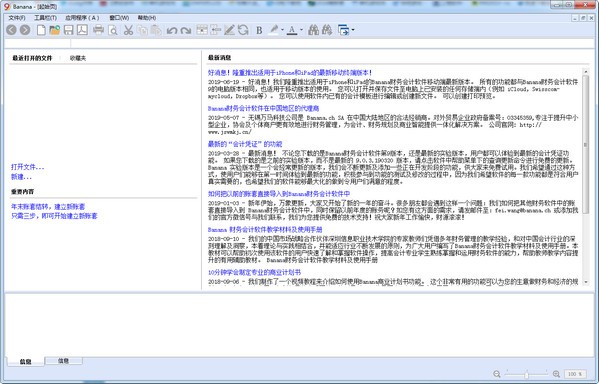Click the zoom in magnifier icon
The width and height of the screenshot is (599, 384).
click(556, 374)
